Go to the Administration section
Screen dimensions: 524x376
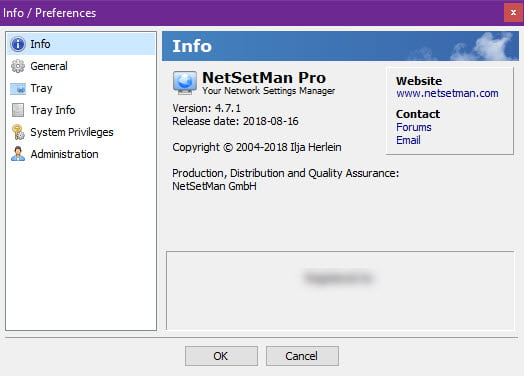81,154
